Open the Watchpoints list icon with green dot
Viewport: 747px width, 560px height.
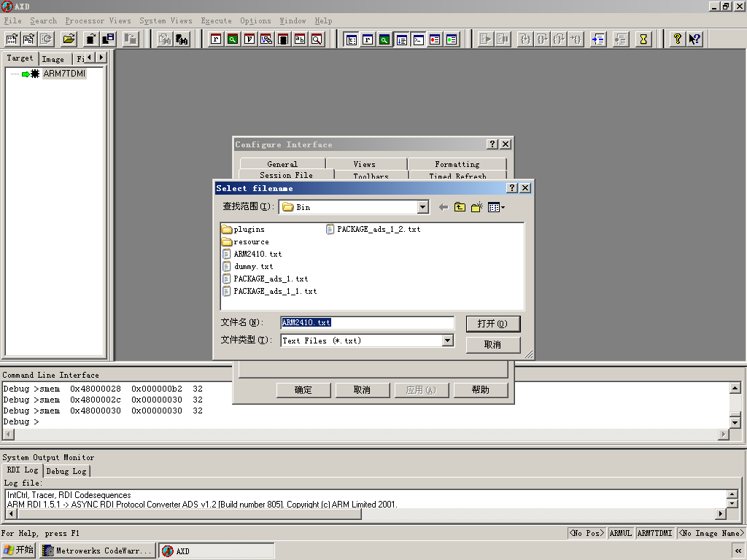452,39
